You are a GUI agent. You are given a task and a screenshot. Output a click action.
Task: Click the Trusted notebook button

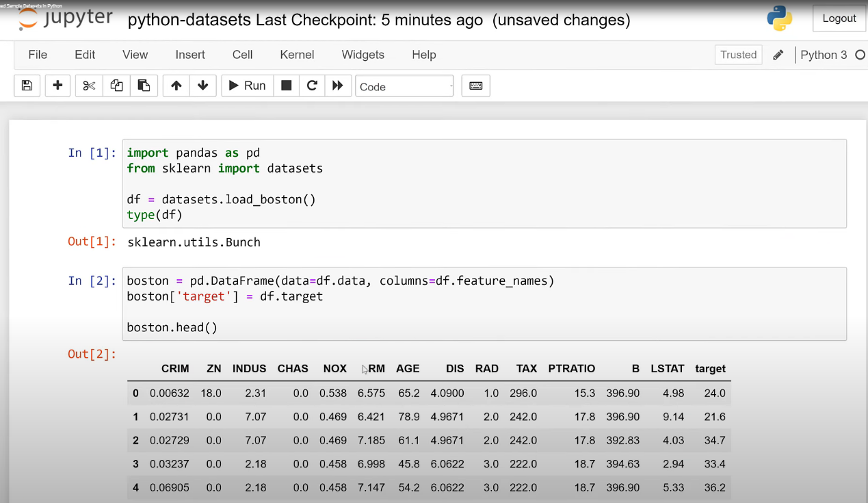[738, 55]
